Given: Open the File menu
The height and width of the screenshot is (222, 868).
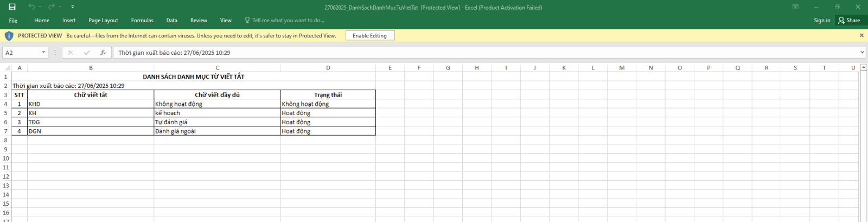Looking at the screenshot, I should 13,21.
